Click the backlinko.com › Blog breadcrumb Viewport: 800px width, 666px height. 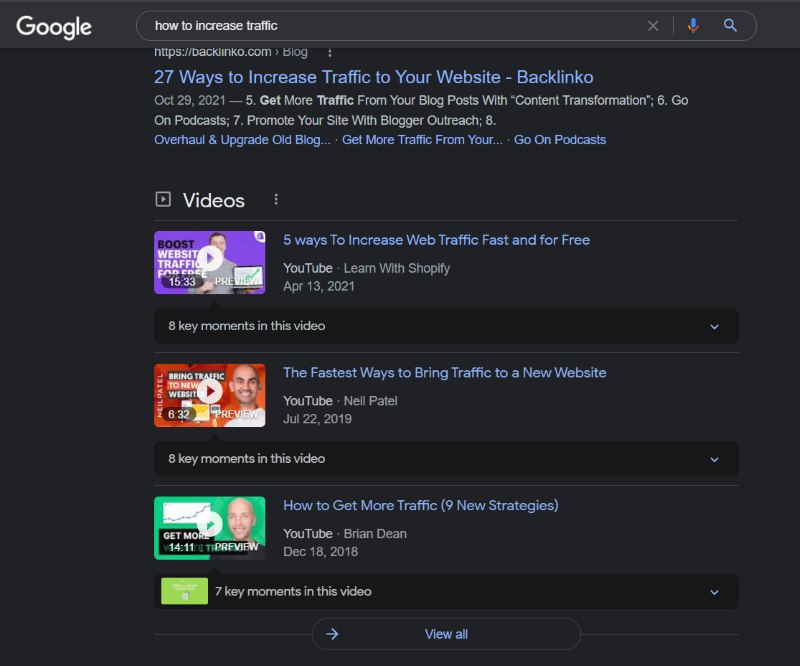[231, 52]
